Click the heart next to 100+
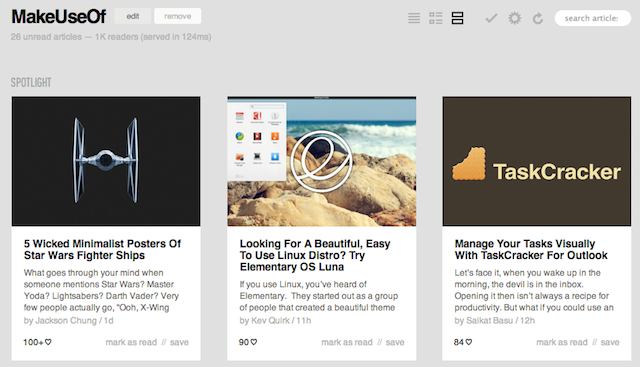 [x=48, y=342]
